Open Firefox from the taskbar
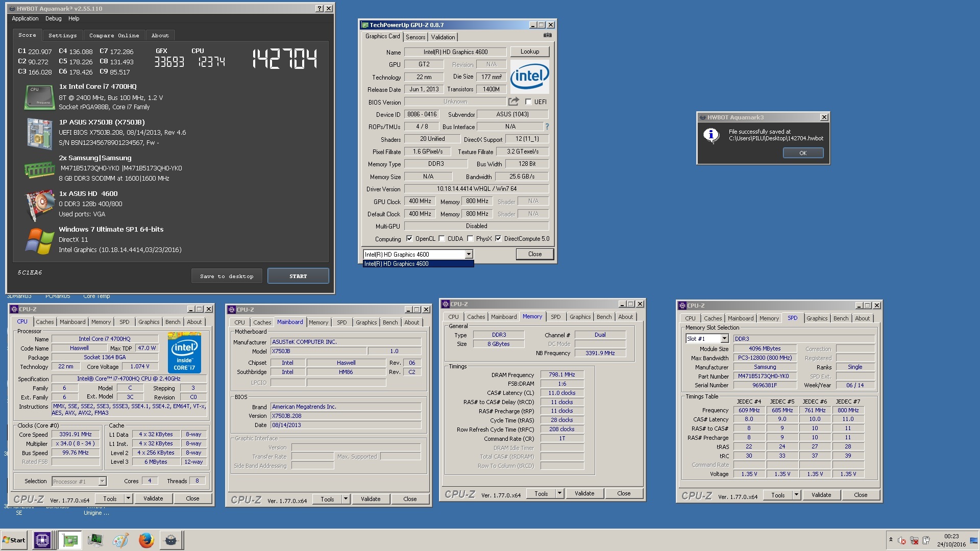 pos(146,540)
